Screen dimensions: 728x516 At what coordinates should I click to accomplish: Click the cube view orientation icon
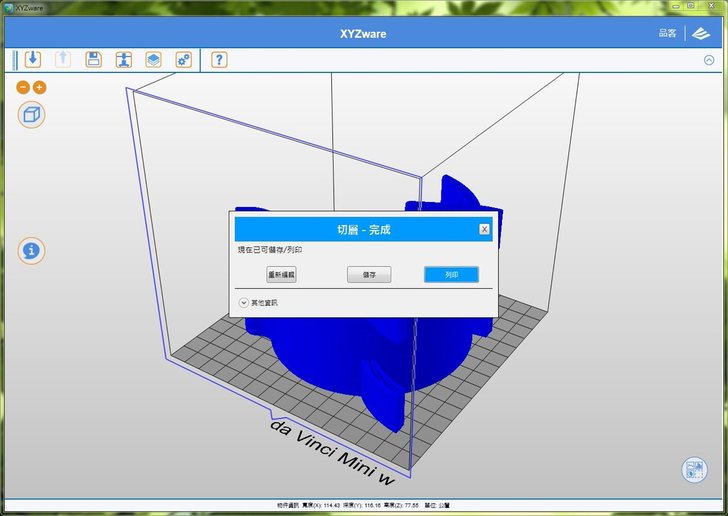coord(32,114)
